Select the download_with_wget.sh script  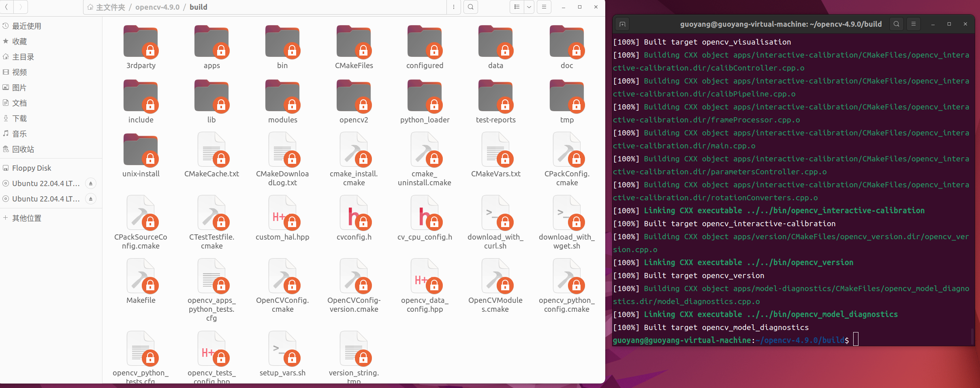[x=567, y=223]
